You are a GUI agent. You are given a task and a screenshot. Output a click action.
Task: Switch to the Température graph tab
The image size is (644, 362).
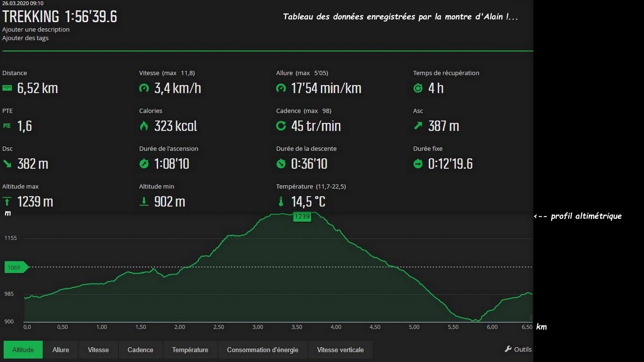pyautogui.click(x=190, y=350)
